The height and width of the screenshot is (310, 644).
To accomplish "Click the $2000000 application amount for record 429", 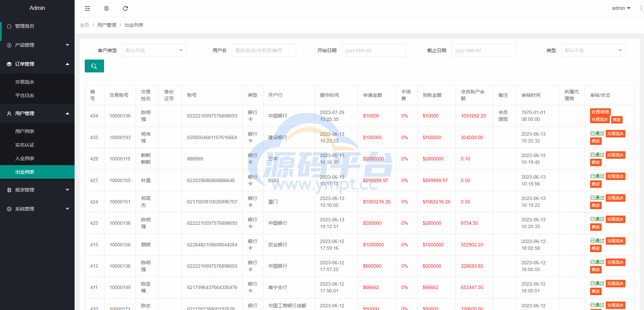I will click(x=374, y=159).
